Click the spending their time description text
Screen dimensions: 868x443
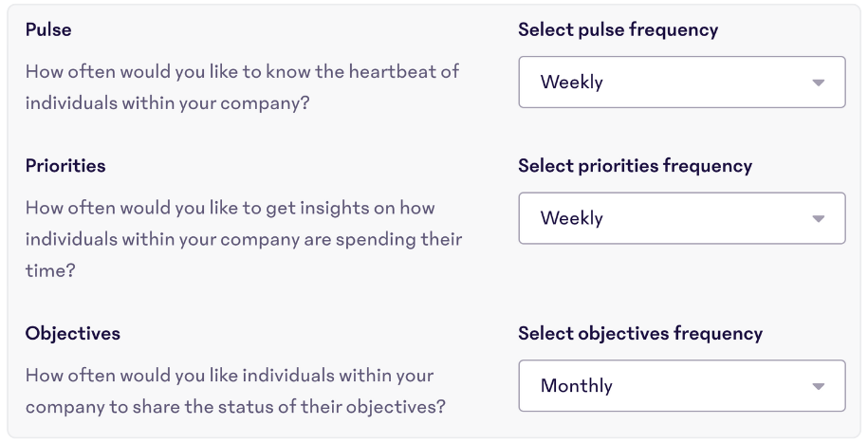[x=244, y=239]
